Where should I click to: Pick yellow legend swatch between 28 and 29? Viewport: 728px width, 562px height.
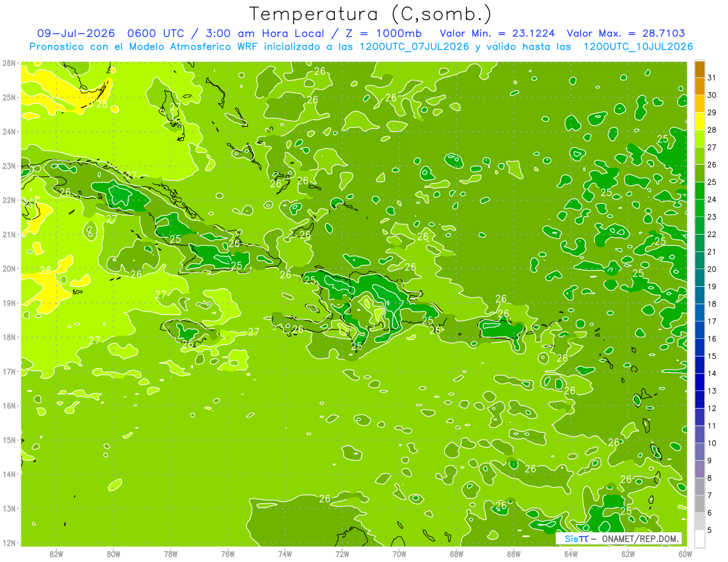coord(699,121)
